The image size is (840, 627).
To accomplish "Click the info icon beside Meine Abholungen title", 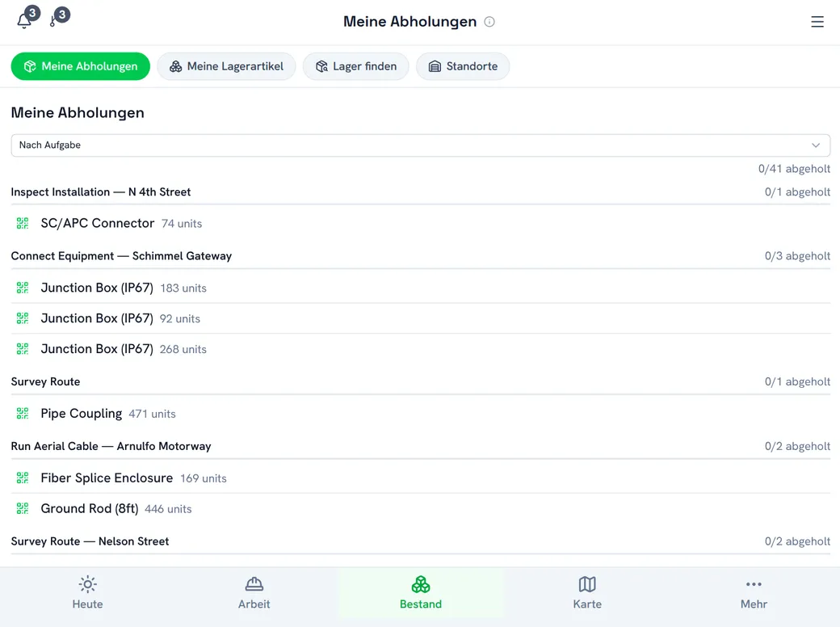I will pos(489,22).
